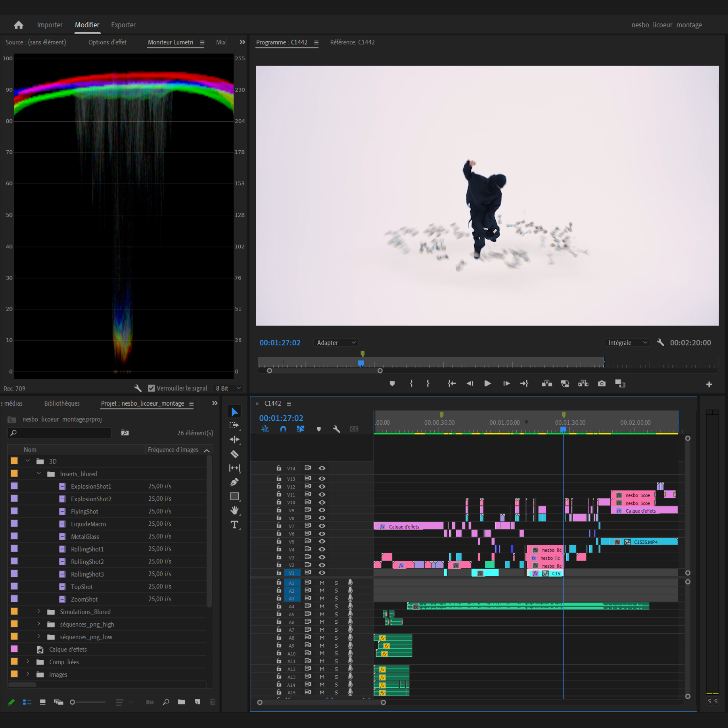Viewport: 728px width, 728px height.
Task: Click the timeline horizontal zoom scrollbar
Action: [321, 702]
